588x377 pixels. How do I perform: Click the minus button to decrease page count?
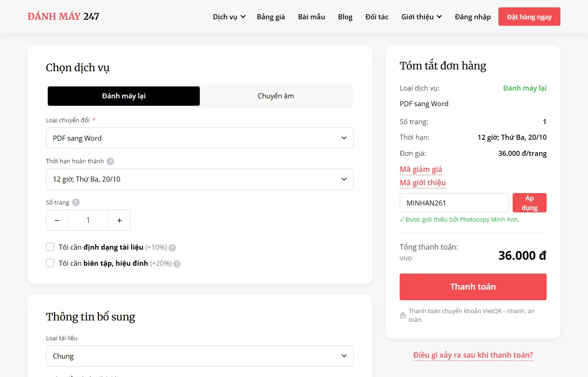click(57, 220)
